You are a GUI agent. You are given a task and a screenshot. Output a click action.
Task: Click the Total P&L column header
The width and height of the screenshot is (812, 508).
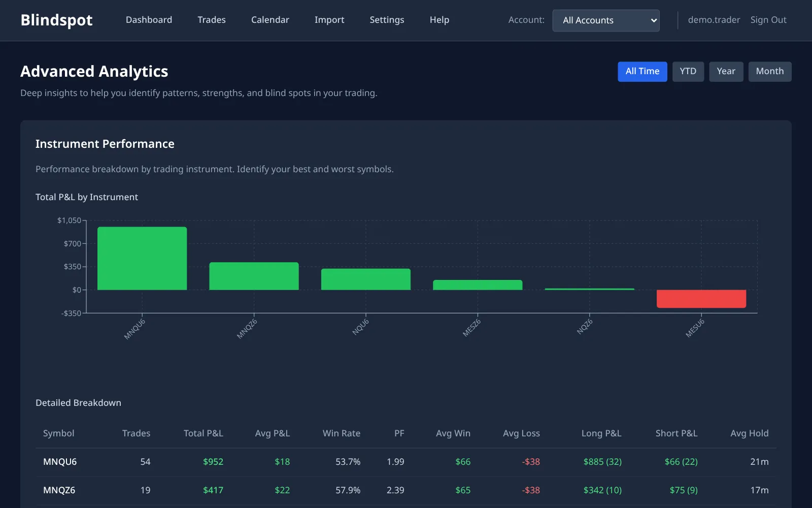point(203,433)
